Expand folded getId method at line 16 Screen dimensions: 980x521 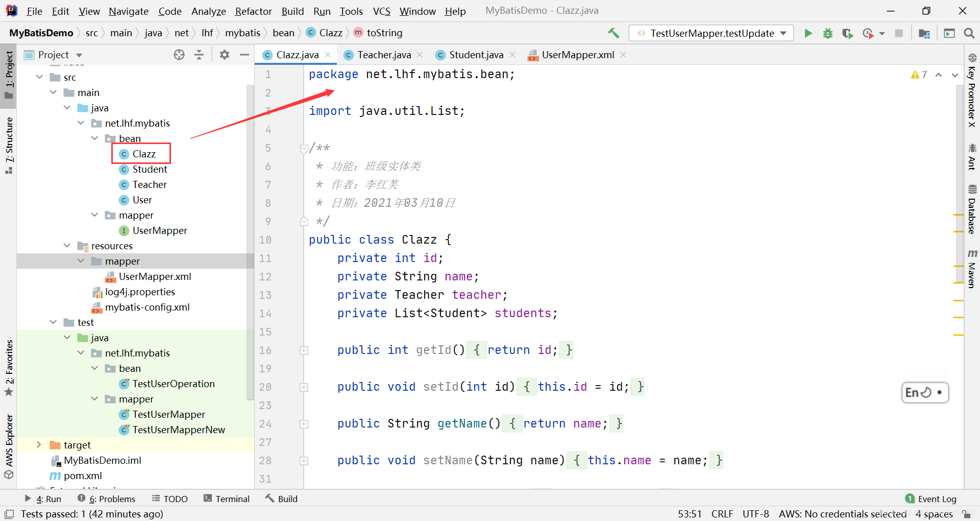click(x=304, y=350)
